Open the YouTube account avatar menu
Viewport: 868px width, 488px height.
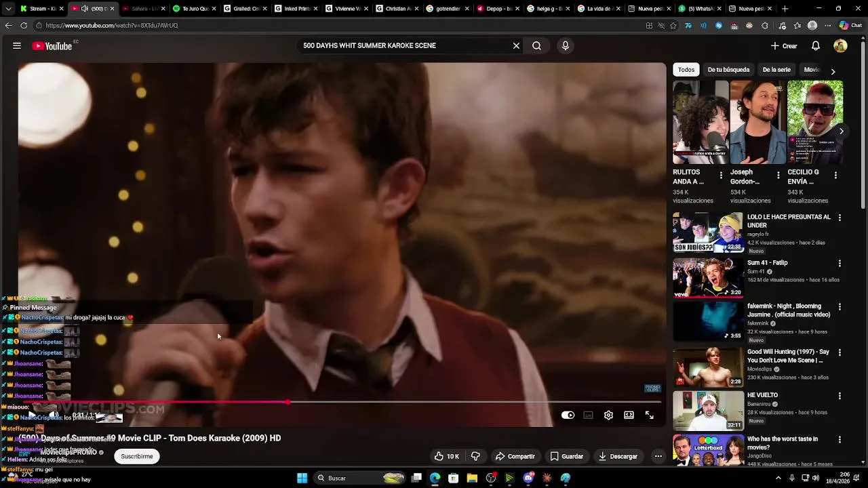[840, 46]
